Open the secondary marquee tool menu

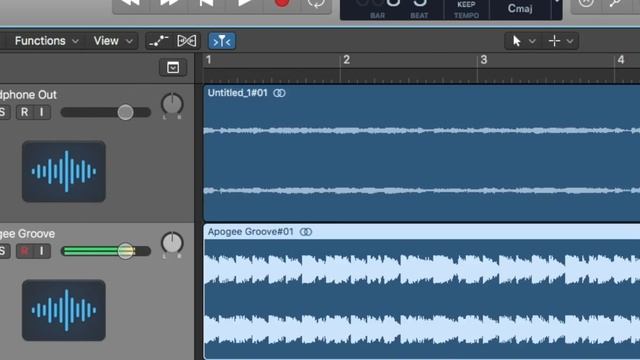(561, 41)
